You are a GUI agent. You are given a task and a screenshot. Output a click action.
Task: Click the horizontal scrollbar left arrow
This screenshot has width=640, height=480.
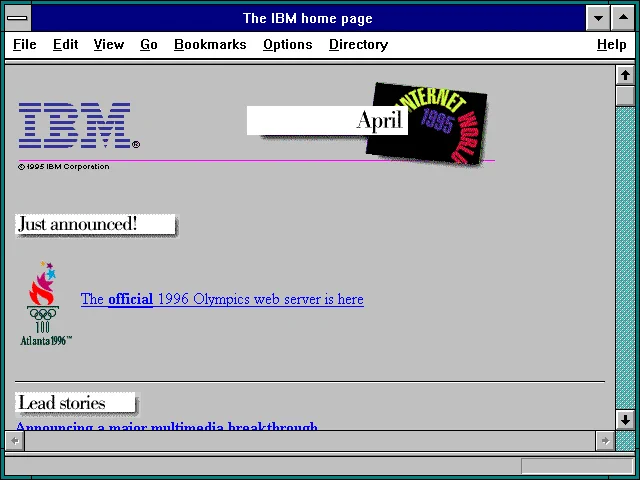(x=15, y=441)
